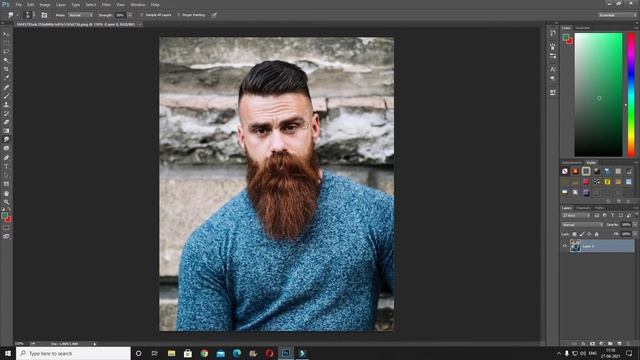640x360 pixels.
Task: Open the Strength slider arrow
Action: click(130, 15)
